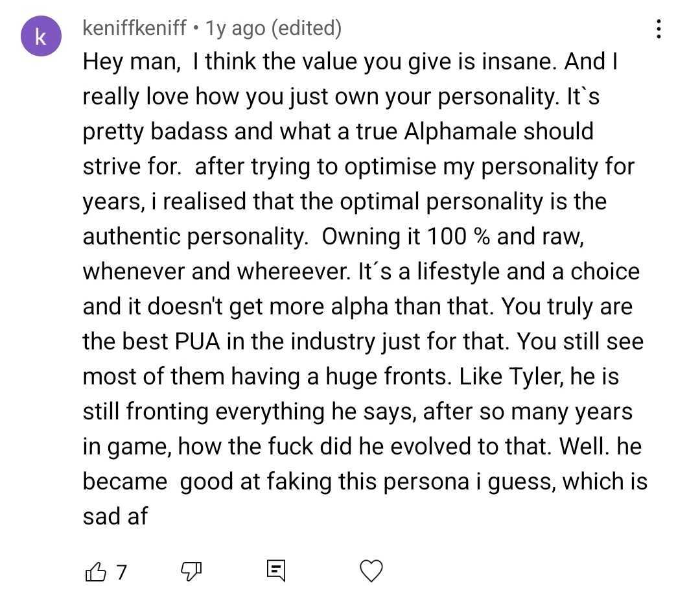Click the closing words 'sad af'
Viewport: 700px width, 599px height.
point(115,517)
